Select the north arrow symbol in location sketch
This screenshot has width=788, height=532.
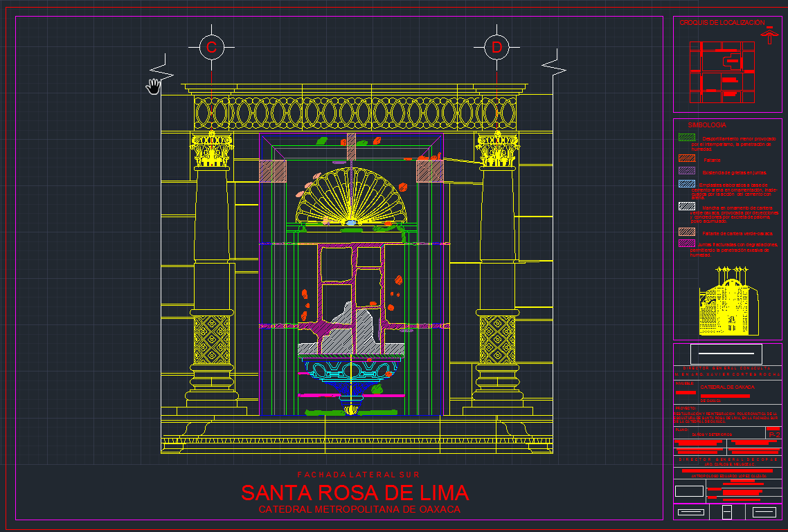pos(769,34)
